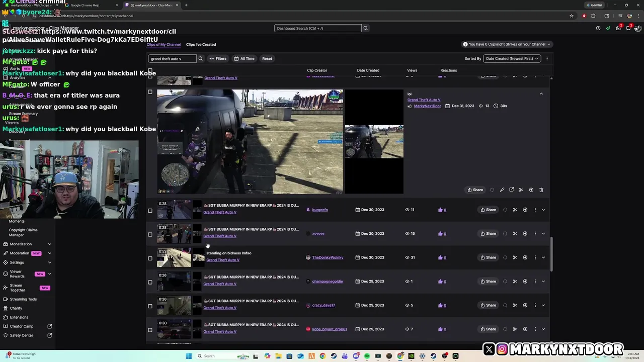
Task: Open the All Time date range dropdown
Action: (x=244, y=58)
